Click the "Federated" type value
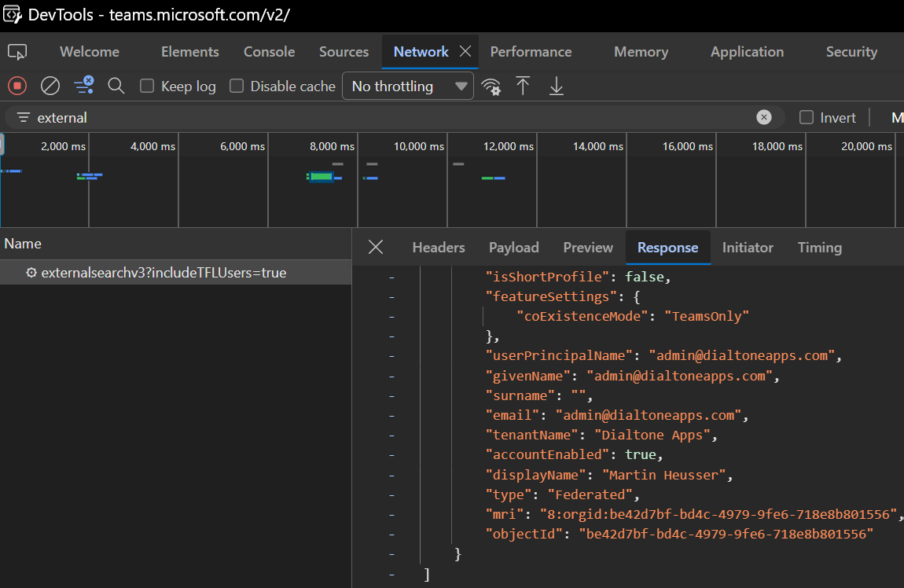The height and width of the screenshot is (588, 904). pyautogui.click(x=590, y=494)
